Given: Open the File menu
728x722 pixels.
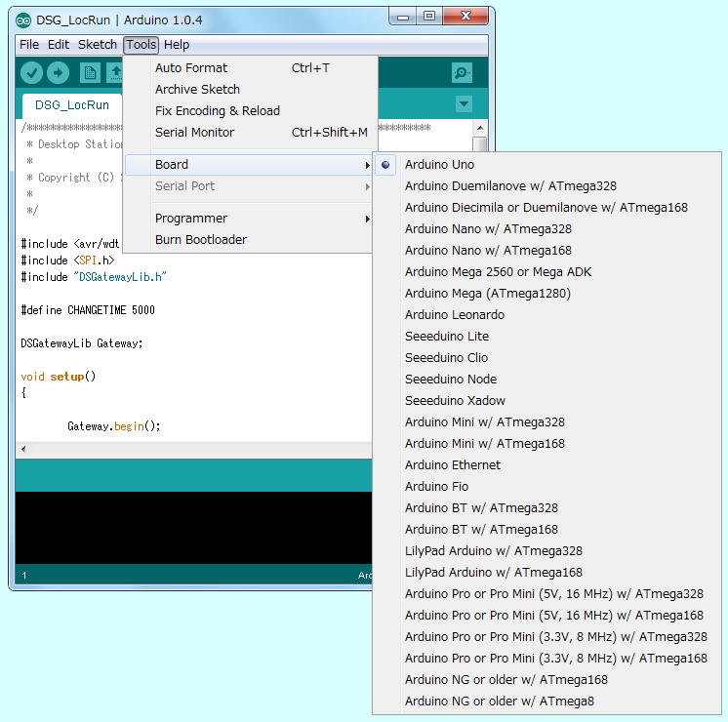Looking at the screenshot, I should tap(29, 45).
